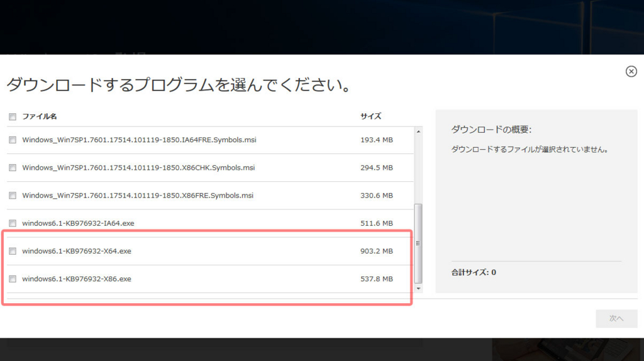Click the 330.6 MB size value

377,196
